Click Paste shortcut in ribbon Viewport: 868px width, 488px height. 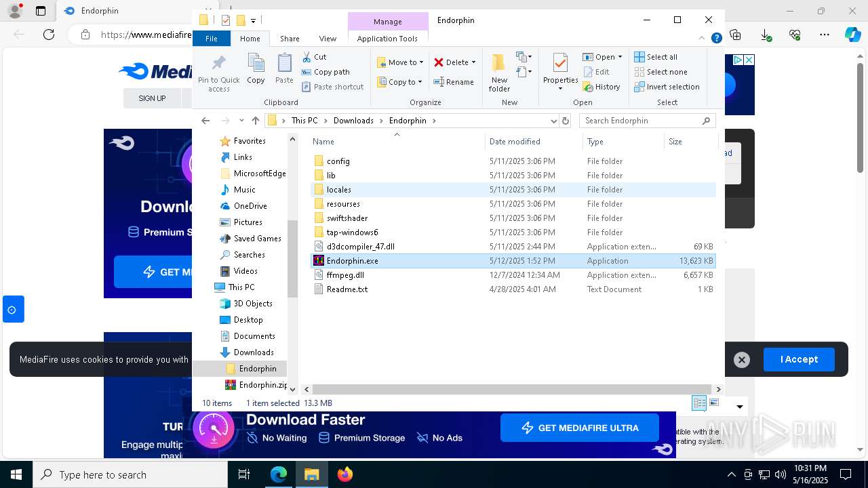coord(333,87)
